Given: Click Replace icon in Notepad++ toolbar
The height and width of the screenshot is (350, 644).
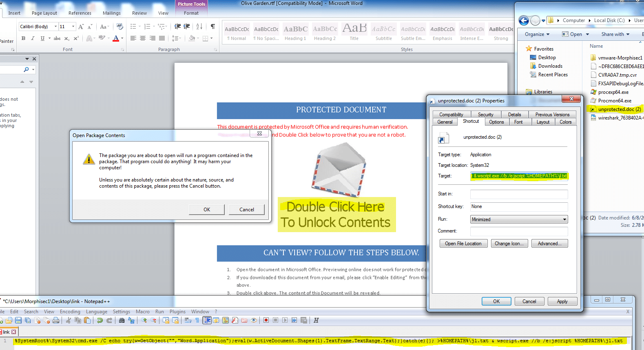Looking at the screenshot, I should point(131,321).
